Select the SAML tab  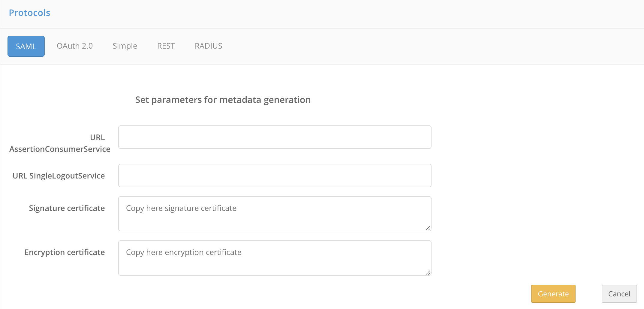26,46
